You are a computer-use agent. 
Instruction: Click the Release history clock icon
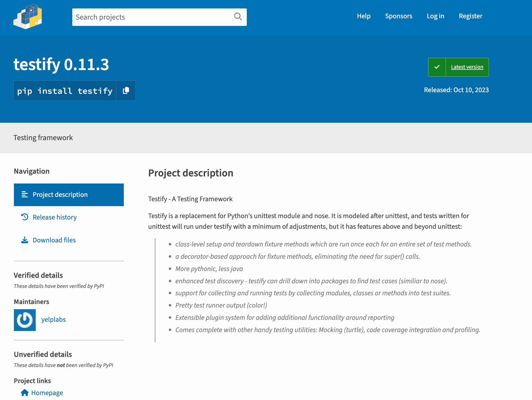pyautogui.click(x=25, y=217)
